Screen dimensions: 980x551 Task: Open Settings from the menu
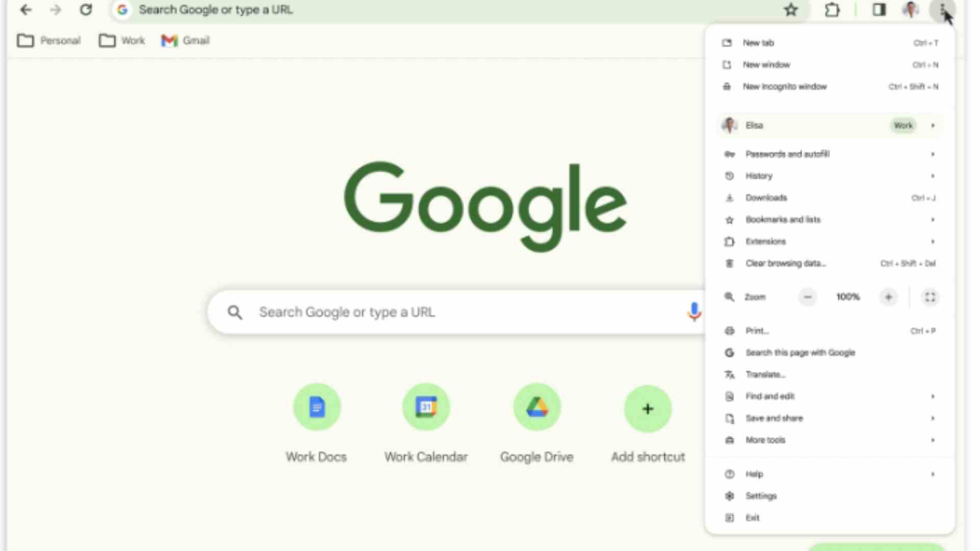click(761, 496)
